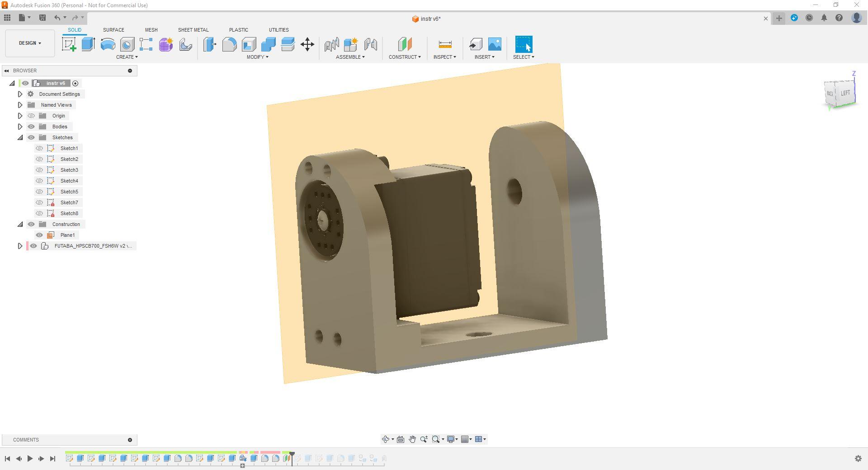Activate the Move/Copy tool

pos(307,44)
